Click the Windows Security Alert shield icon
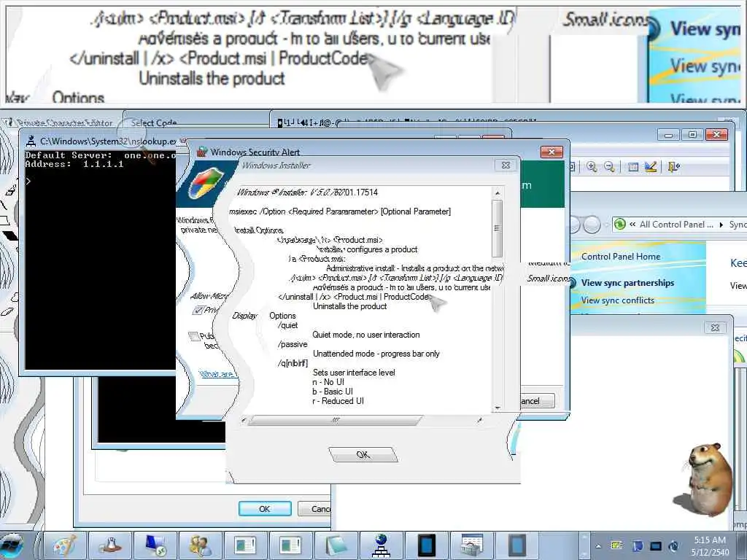The height and width of the screenshot is (560, 747). [x=205, y=184]
